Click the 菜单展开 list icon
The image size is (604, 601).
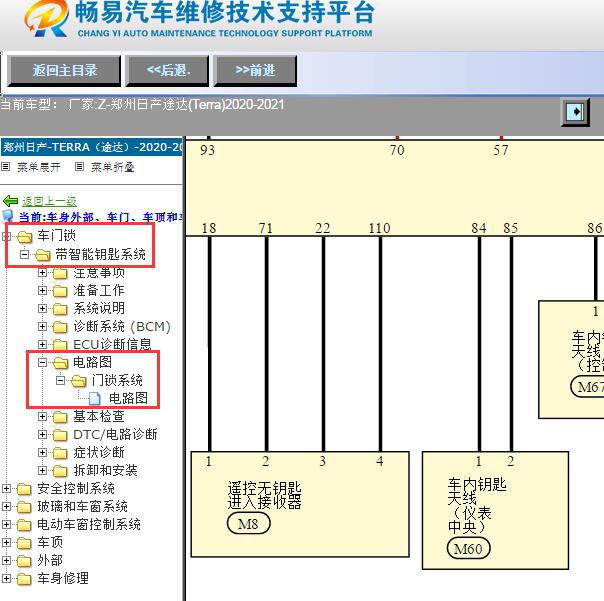tap(5, 167)
